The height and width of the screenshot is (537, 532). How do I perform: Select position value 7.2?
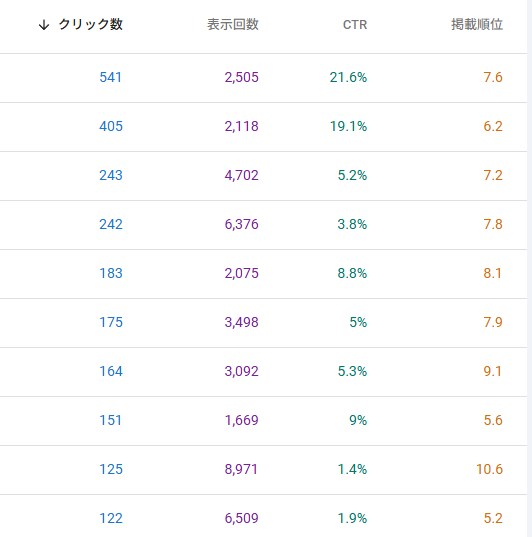[493, 175]
